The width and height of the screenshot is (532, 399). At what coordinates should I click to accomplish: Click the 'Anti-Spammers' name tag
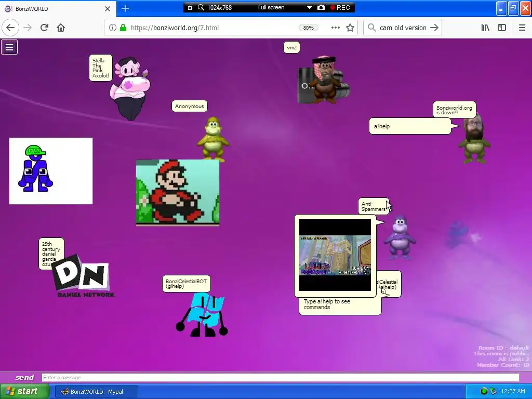pos(373,206)
